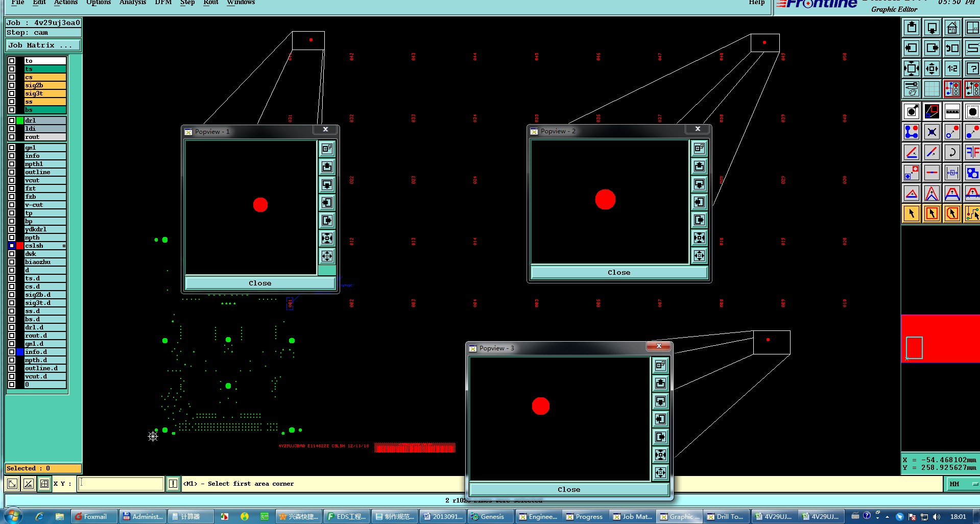The image size is (980, 524).
Task: Select the polygon-area arrow selection tool
Action: [x=952, y=213]
